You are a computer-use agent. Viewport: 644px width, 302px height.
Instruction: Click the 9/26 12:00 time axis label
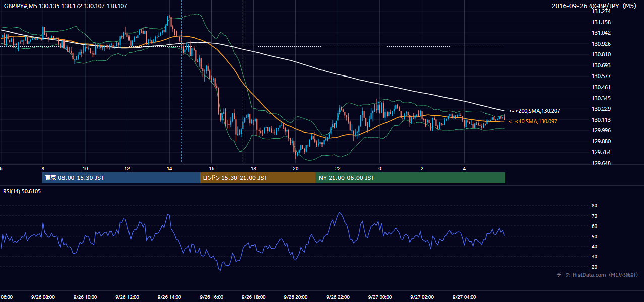click(126, 297)
